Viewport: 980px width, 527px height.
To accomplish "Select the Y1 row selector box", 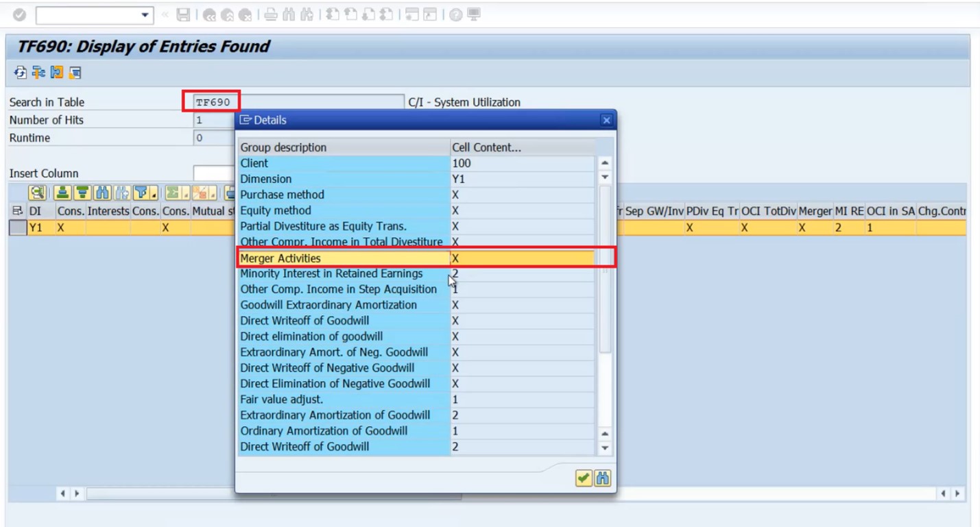I will click(x=18, y=228).
